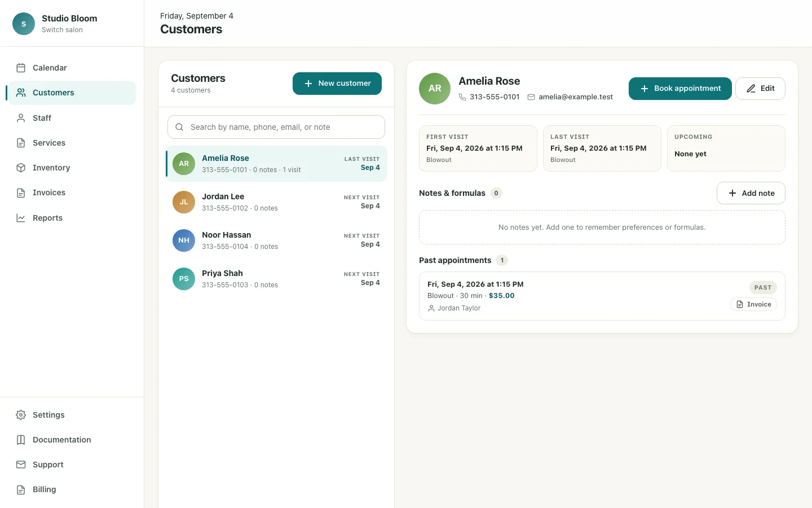Open the Calendar calendar icon in sidebar

click(x=21, y=68)
